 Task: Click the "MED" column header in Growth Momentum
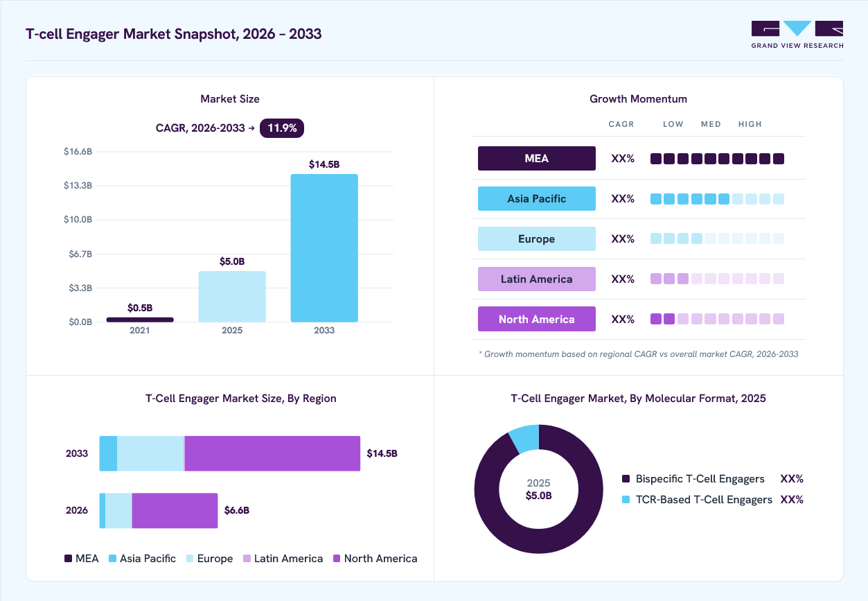711,124
